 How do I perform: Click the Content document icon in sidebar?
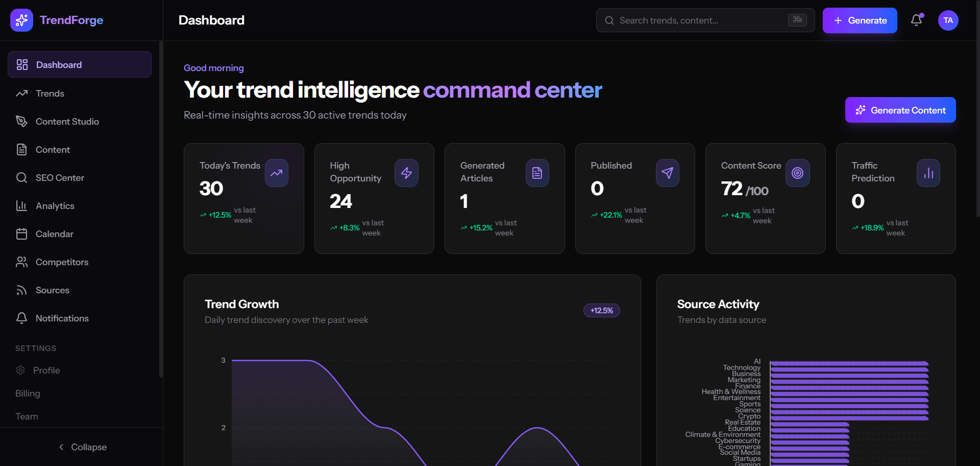click(21, 149)
